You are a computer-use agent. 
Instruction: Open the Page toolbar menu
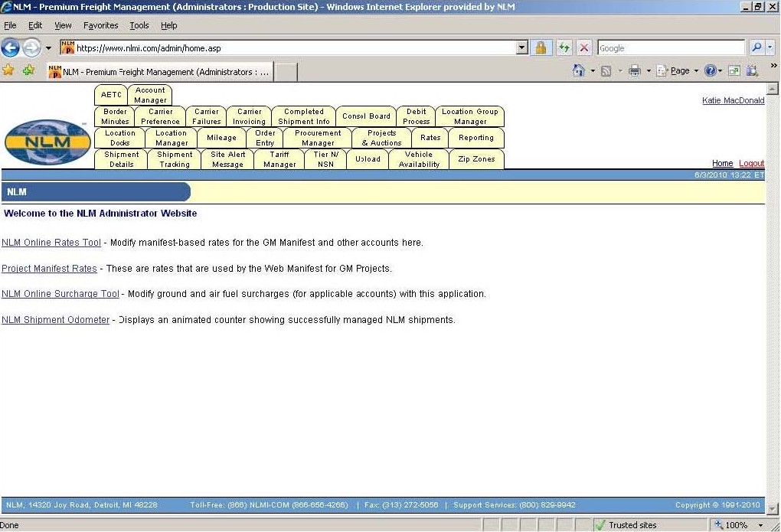click(678, 70)
